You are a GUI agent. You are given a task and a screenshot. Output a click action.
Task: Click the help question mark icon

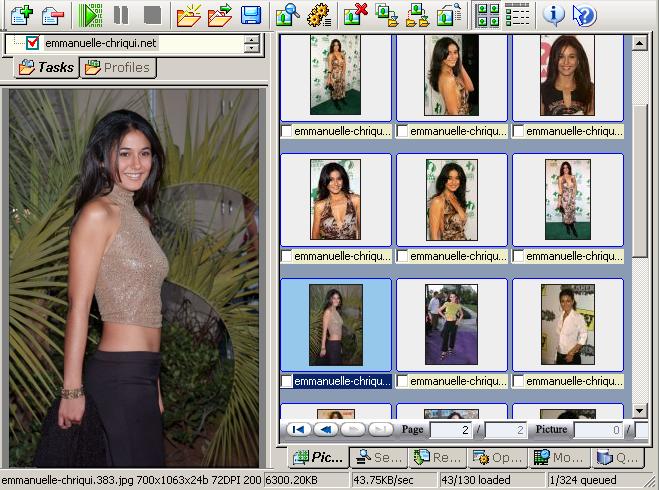(585, 16)
